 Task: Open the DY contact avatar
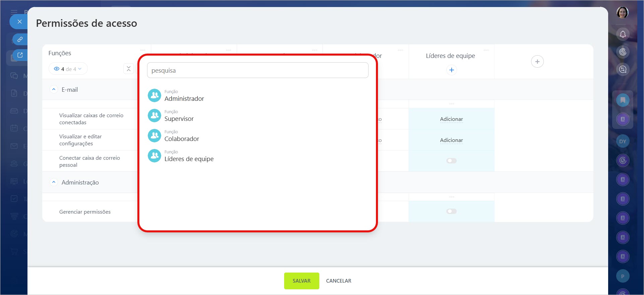pyautogui.click(x=623, y=141)
